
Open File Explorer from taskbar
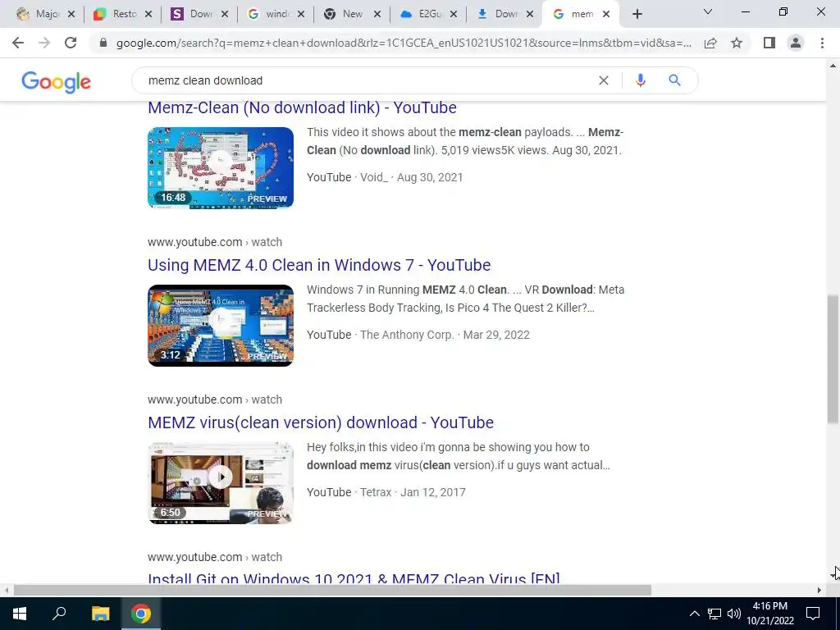100,614
